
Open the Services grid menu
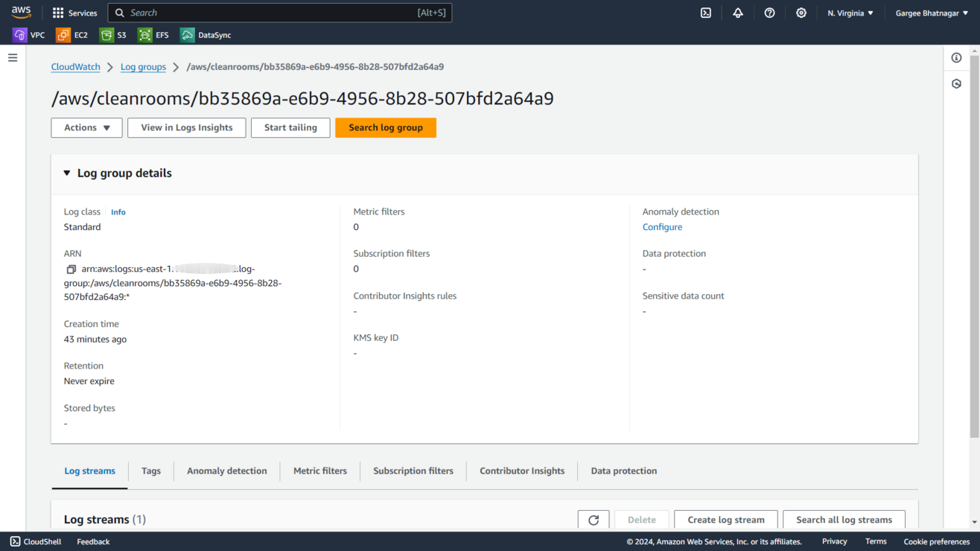74,13
